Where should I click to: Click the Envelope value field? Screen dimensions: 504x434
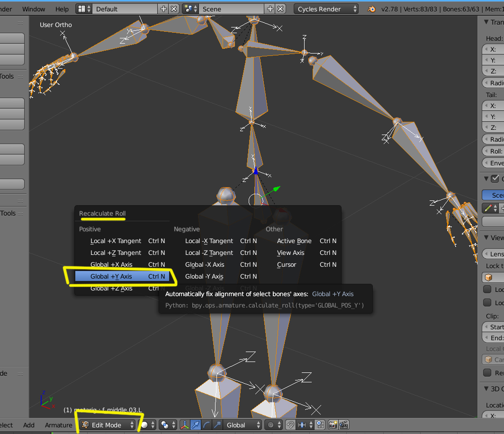point(493,163)
